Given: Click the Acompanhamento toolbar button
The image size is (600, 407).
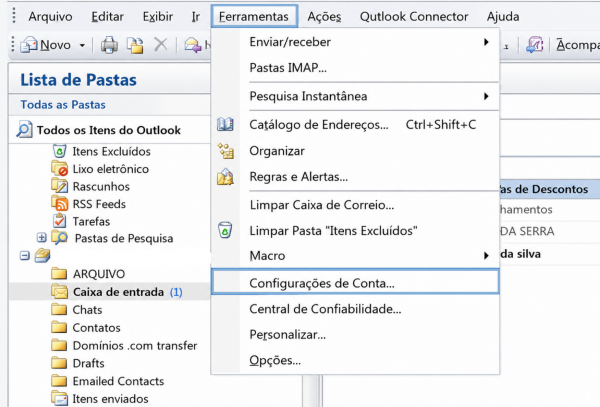Looking at the screenshot, I should (x=578, y=45).
